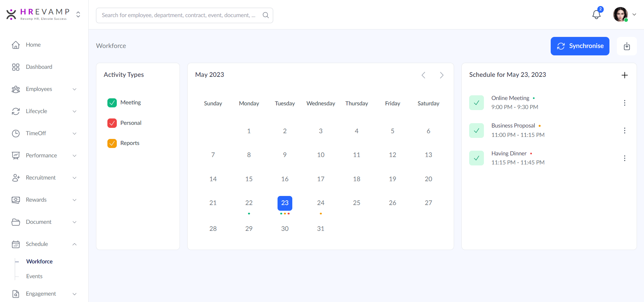
Task: Open options menu for Having Dinner
Action: click(624, 158)
